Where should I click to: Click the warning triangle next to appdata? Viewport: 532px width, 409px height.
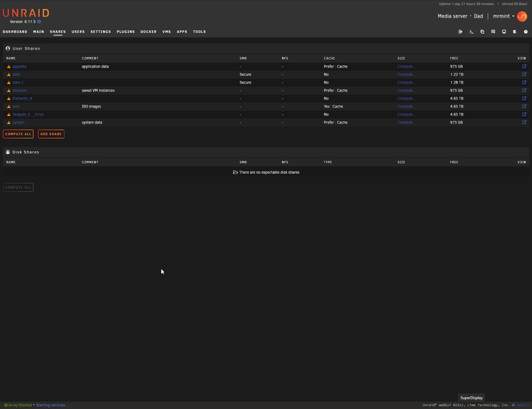click(x=9, y=67)
